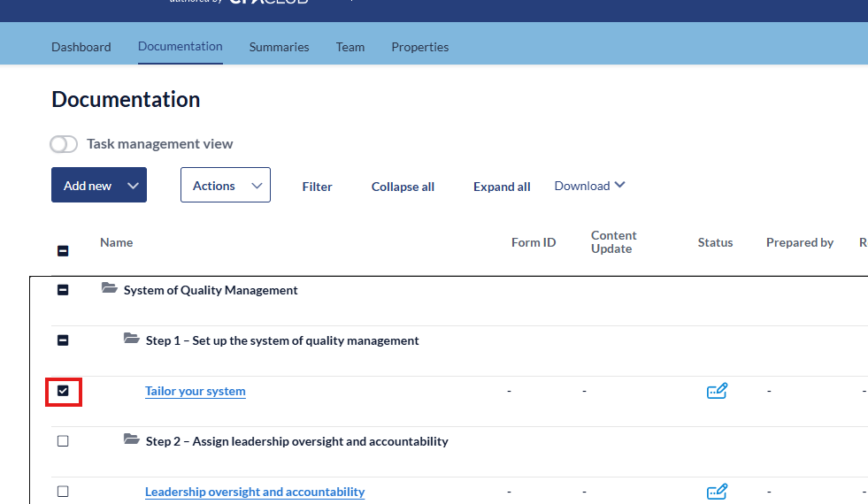The width and height of the screenshot is (868, 504).
Task: Open the Add new dropdown
Action: tap(99, 186)
